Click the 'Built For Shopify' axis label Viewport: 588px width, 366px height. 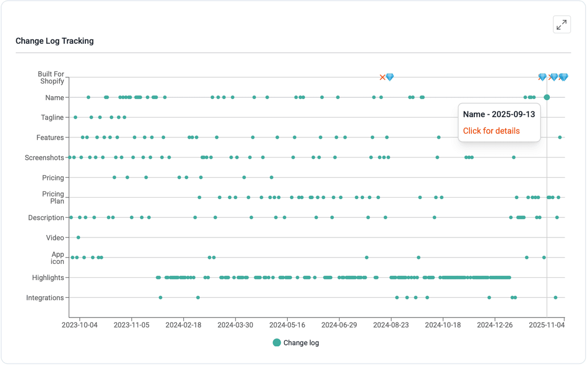click(x=51, y=78)
